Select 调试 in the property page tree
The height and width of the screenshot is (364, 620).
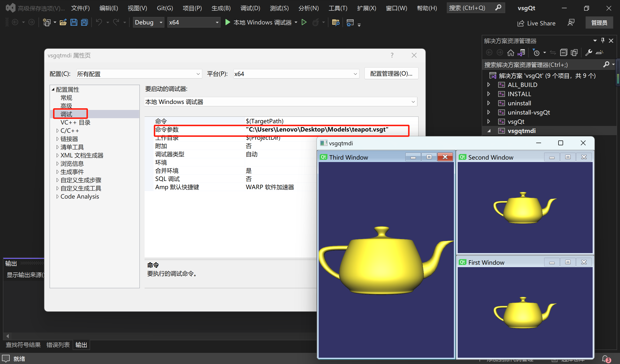click(x=66, y=114)
